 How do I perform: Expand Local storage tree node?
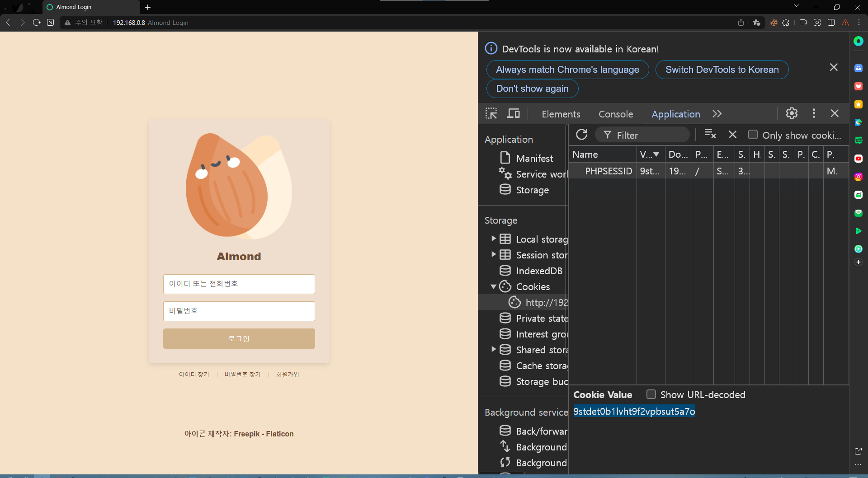tap(494, 239)
